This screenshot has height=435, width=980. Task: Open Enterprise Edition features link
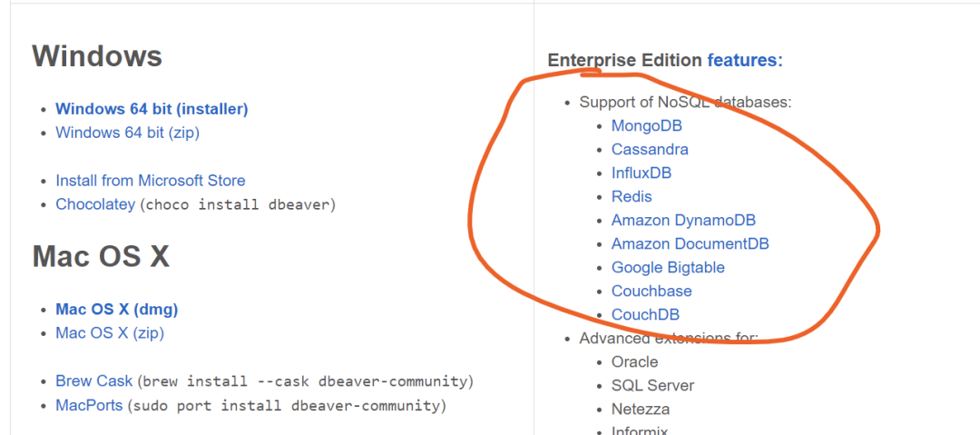745,60
